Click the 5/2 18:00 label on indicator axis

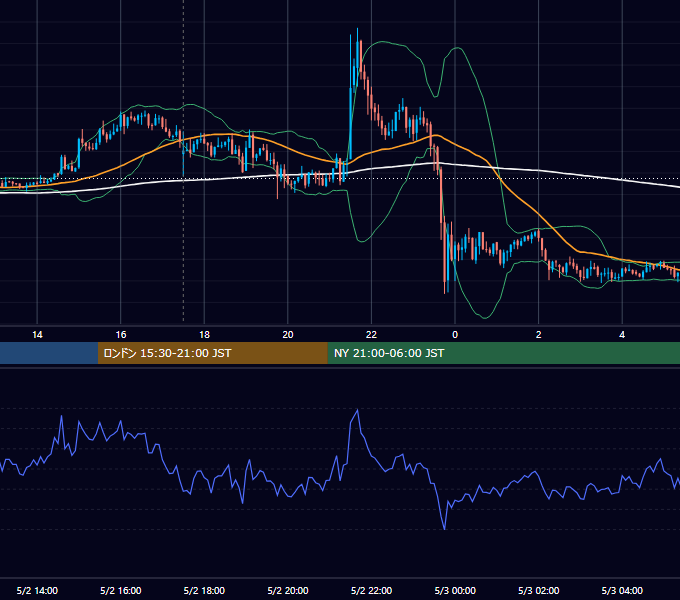point(204,590)
